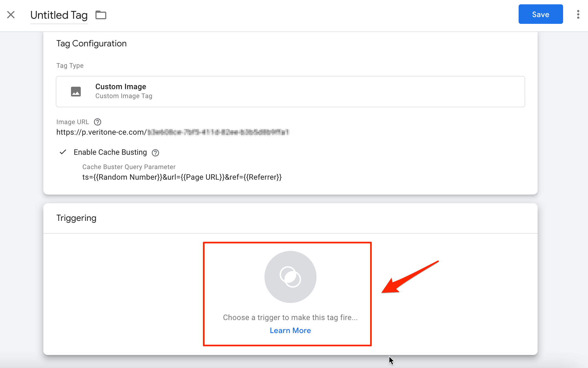Image resolution: width=588 pixels, height=368 pixels.
Task: Click the Tag Configuration section heading
Action: click(91, 44)
